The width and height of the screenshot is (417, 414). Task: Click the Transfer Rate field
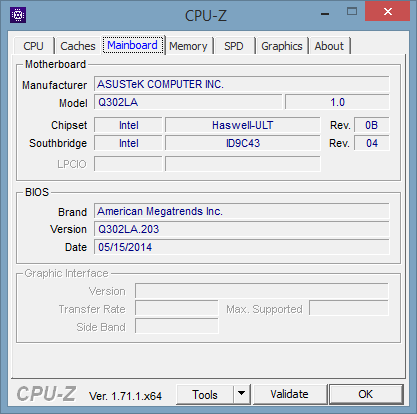177,309
